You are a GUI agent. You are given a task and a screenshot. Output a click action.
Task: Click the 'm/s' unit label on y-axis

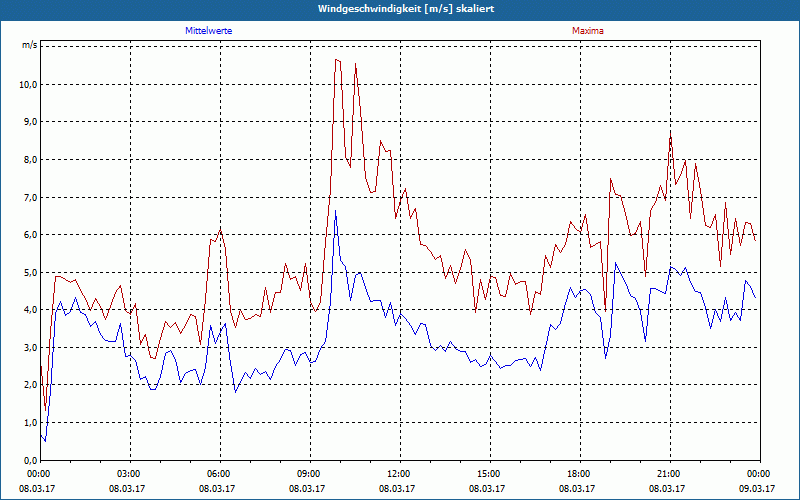(x=30, y=45)
